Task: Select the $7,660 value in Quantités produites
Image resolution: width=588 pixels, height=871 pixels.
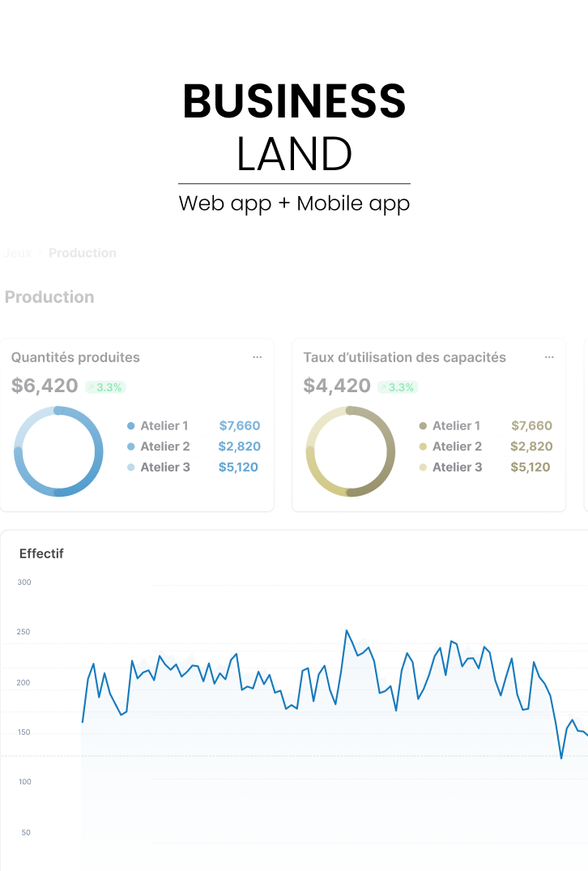Action: coord(239,426)
